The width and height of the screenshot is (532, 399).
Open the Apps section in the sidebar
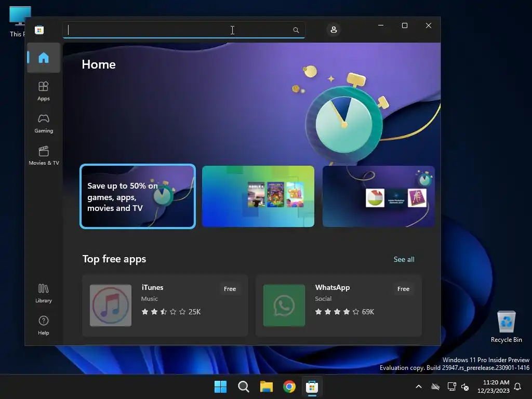(x=44, y=91)
